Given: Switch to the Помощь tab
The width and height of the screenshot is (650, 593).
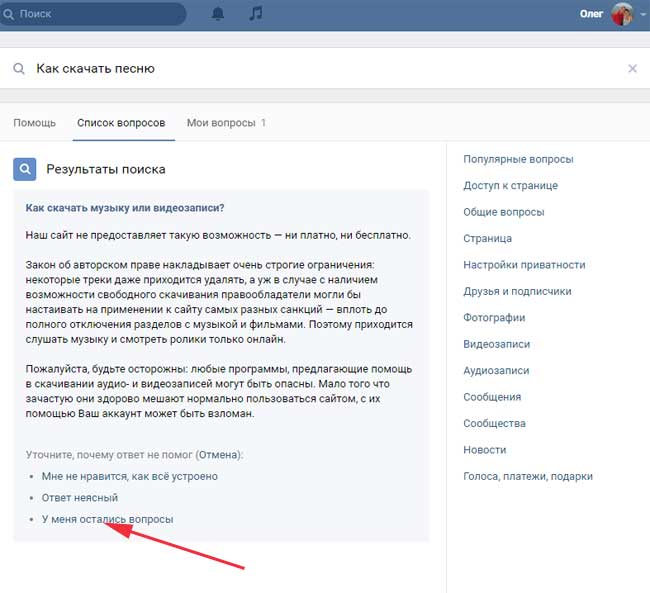Looking at the screenshot, I should point(34,123).
